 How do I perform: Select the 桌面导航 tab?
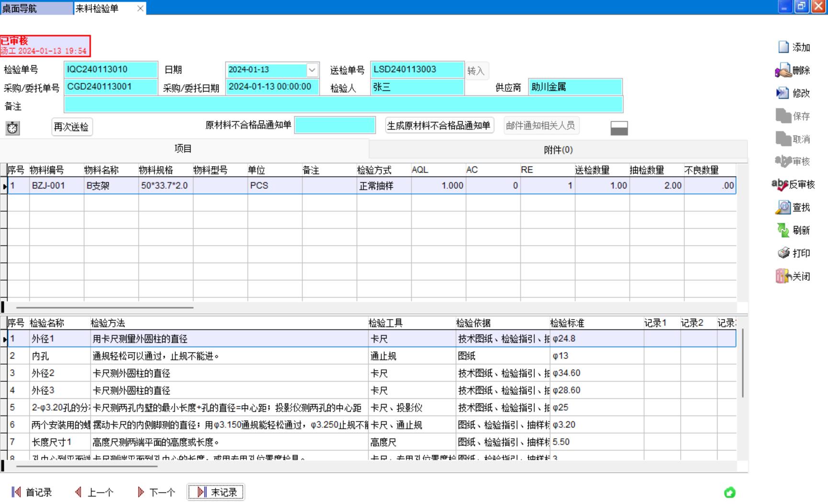(36, 8)
